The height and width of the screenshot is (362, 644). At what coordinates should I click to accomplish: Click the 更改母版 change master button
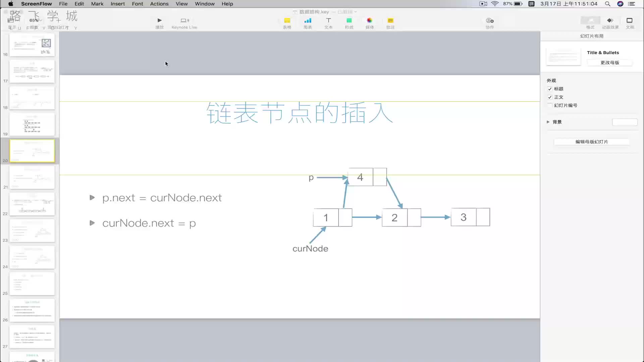(609, 63)
